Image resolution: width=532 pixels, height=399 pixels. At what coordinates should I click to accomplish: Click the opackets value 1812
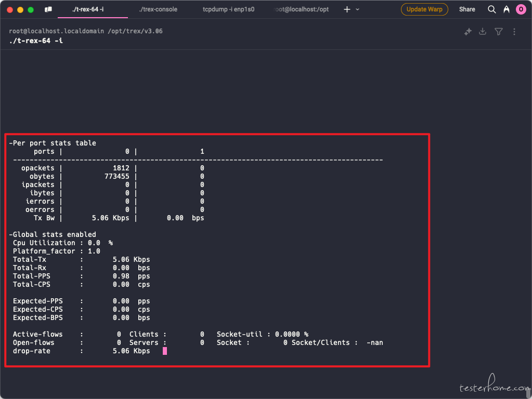coord(121,168)
